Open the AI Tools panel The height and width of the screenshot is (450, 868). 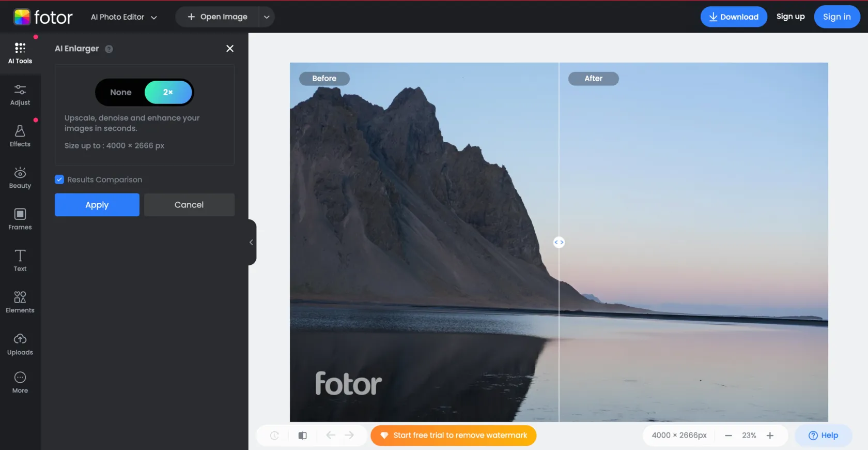(20, 53)
